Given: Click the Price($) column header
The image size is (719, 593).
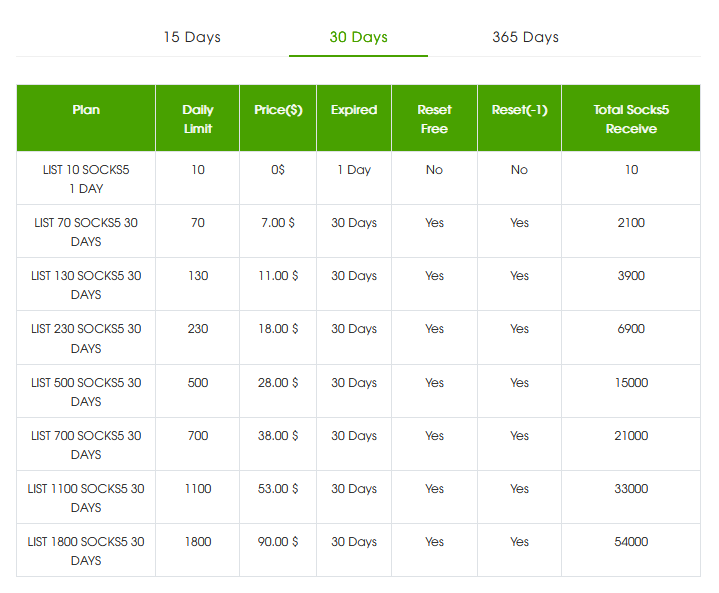Looking at the screenshot, I should tap(278, 110).
